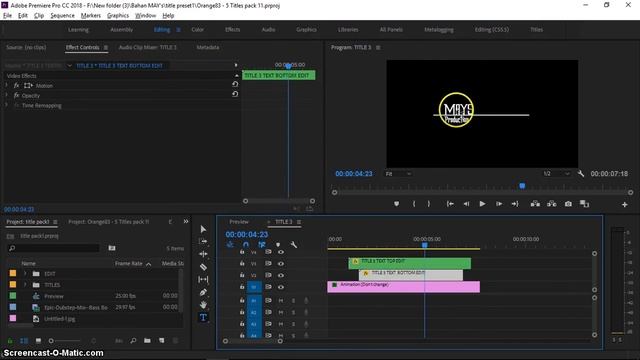Toggle project writable lock icon
The width and height of the screenshot is (640, 360).
pyautogui.click(x=10, y=340)
